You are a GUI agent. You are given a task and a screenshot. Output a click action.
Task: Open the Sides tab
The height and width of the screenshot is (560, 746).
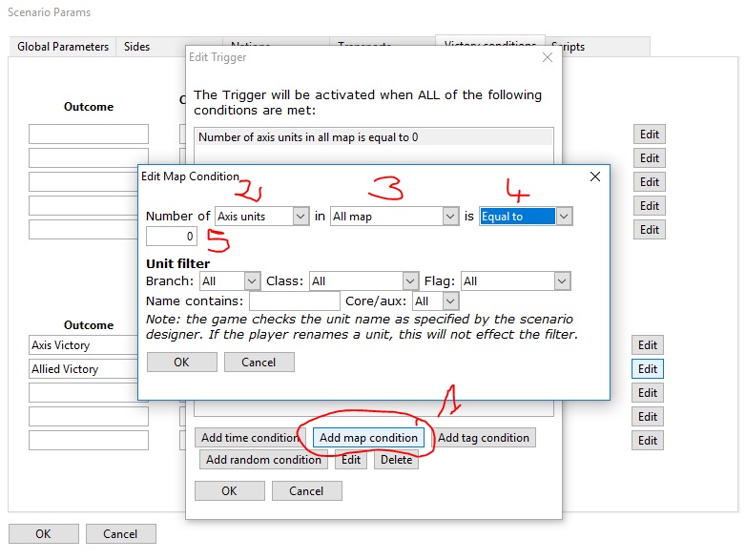click(137, 47)
